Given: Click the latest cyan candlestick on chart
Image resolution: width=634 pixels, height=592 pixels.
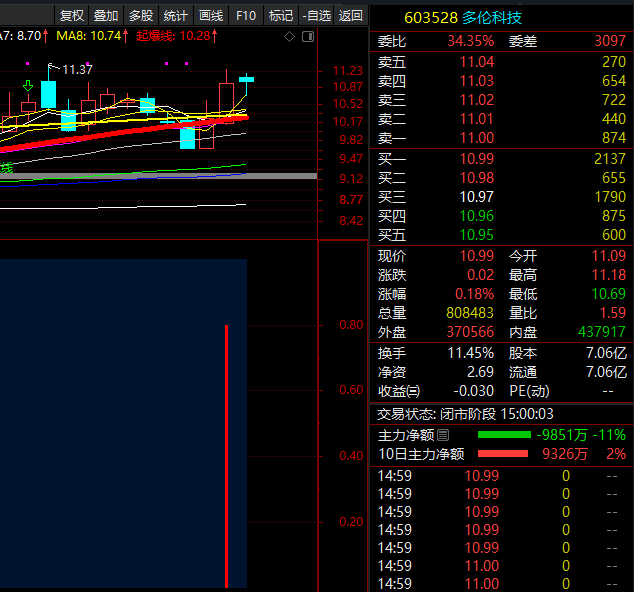Looking at the screenshot, I should click(x=245, y=79).
